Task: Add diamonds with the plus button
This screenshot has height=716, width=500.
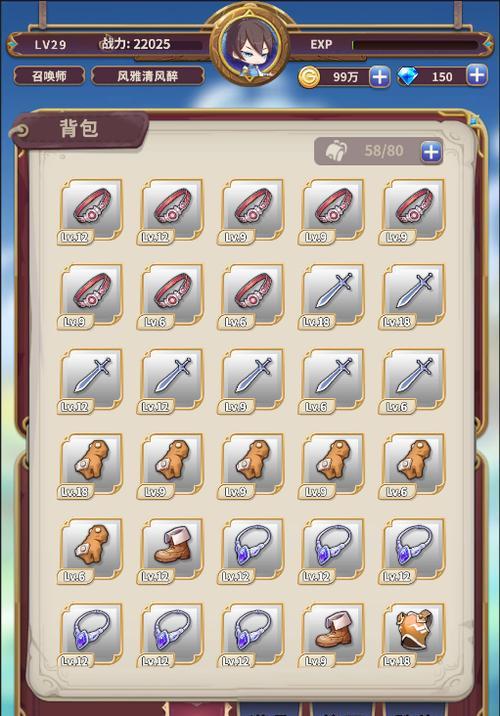Action: (477, 75)
